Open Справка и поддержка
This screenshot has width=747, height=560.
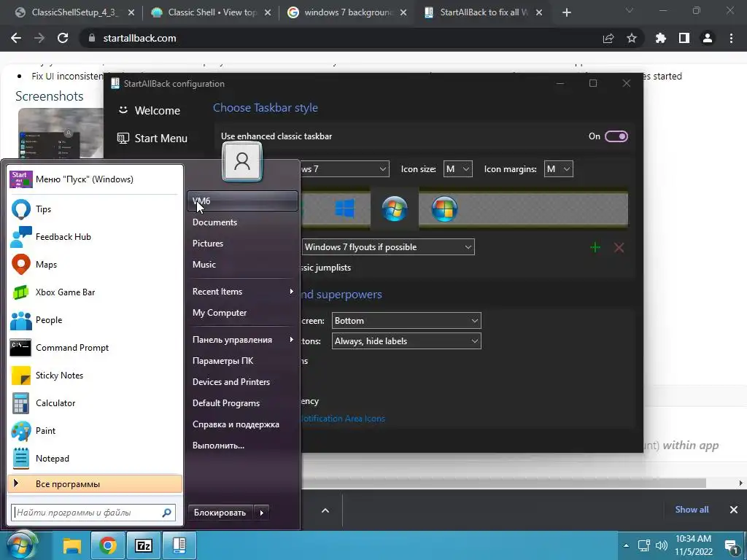(x=242, y=424)
